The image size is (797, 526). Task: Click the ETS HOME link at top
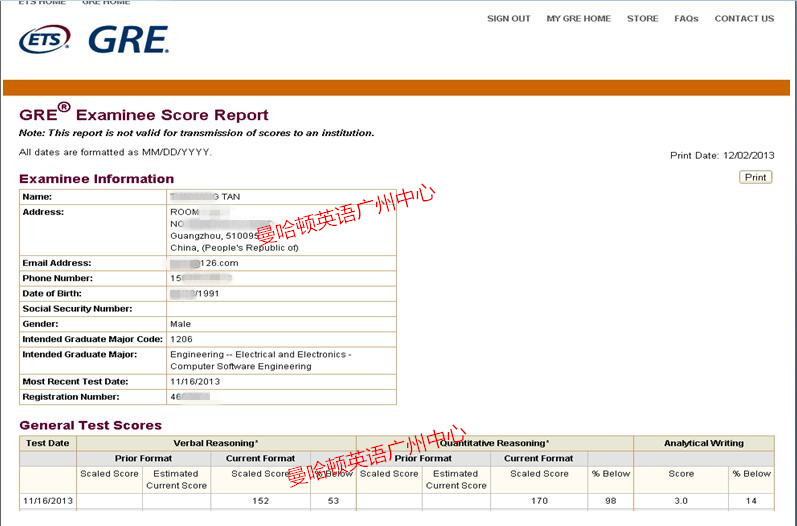pos(42,3)
